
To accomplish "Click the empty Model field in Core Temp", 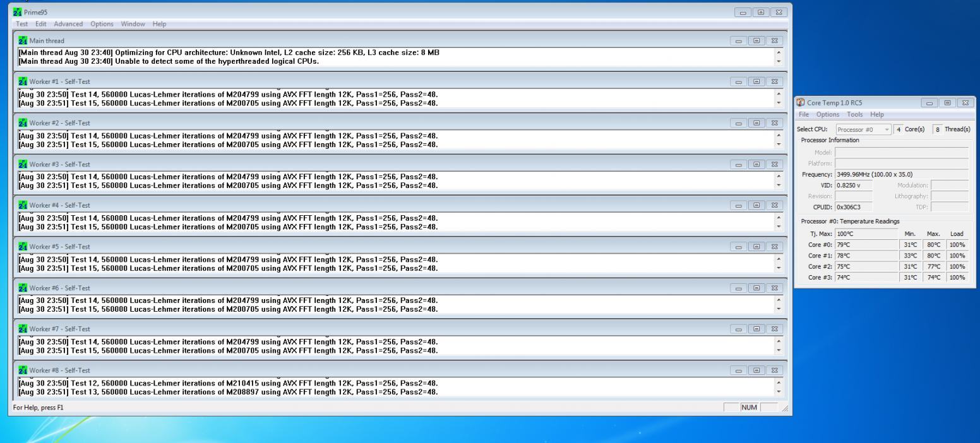I will 901,152.
